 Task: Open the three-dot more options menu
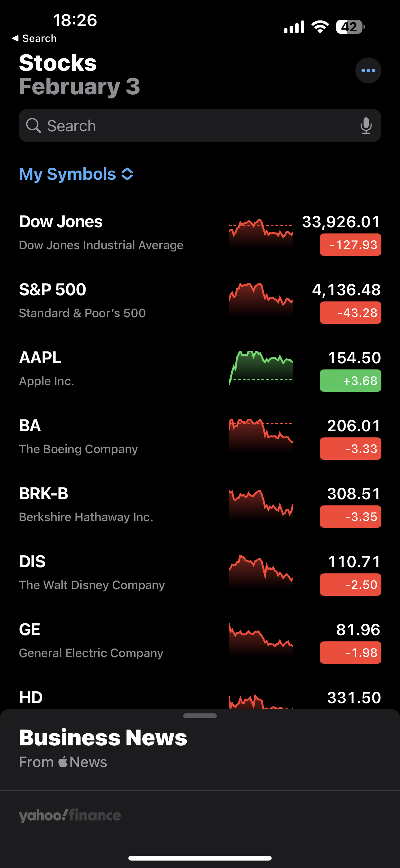click(368, 70)
